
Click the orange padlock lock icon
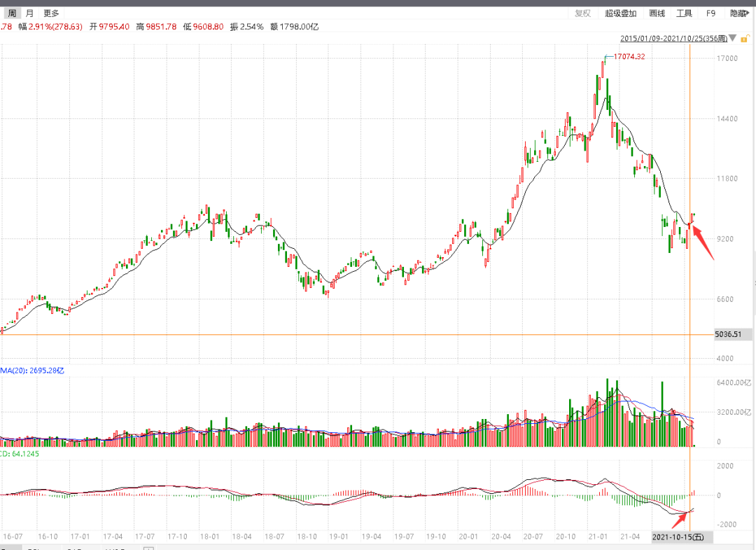744,39
